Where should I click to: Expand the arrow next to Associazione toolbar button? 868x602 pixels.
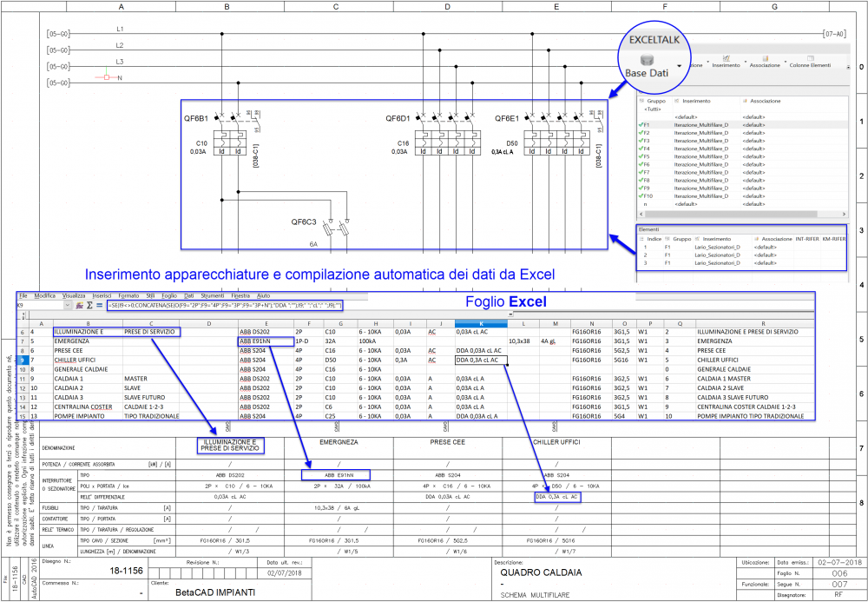pyautogui.click(x=785, y=62)
